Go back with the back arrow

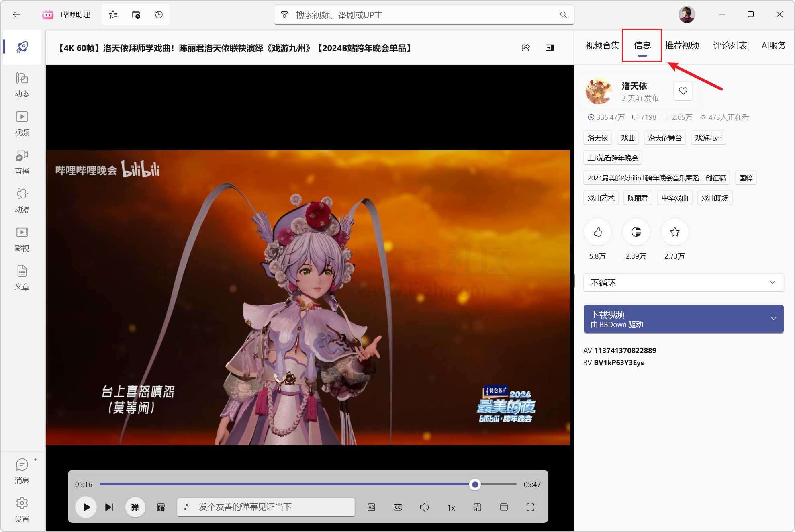click(16, 14)
